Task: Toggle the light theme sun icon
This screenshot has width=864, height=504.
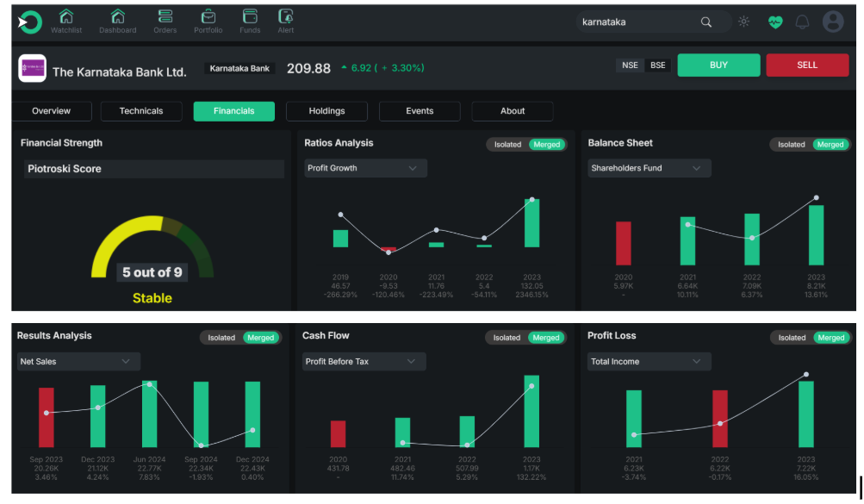Action: pyautogui.click(x=744, y=22)
